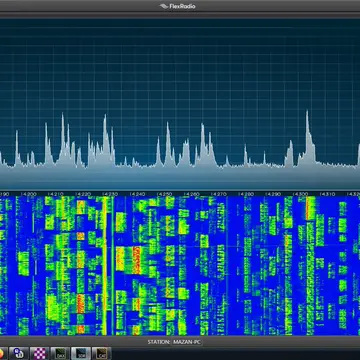
Task: Select the 14.230 frequency label
Action: click(x=110, y=194)
